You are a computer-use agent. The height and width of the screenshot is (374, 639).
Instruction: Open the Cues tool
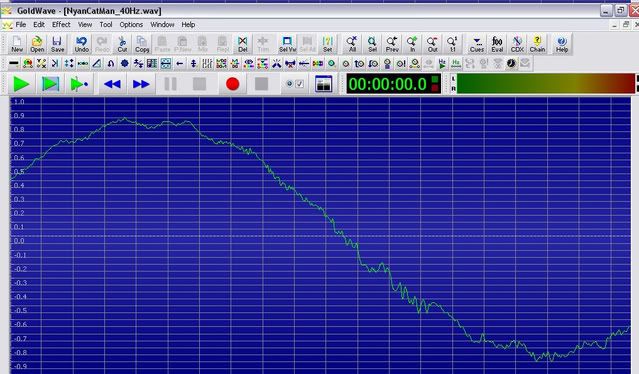pos(477,44)
